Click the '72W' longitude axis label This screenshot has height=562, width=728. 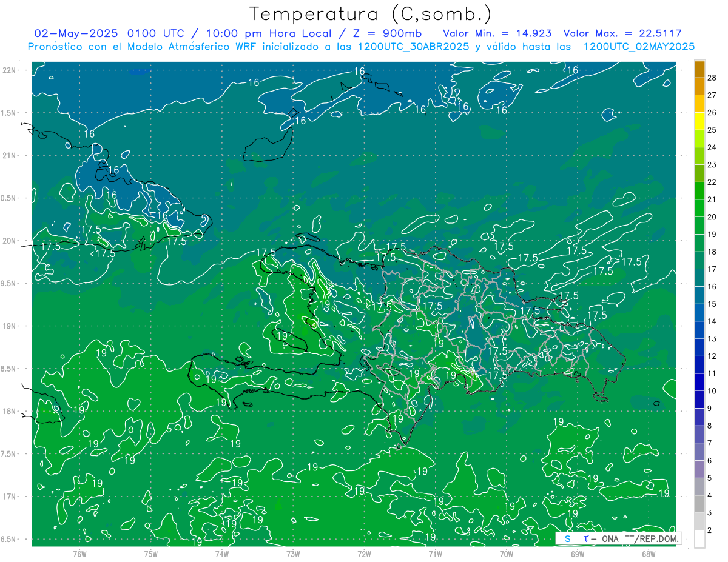click(364, 554)
